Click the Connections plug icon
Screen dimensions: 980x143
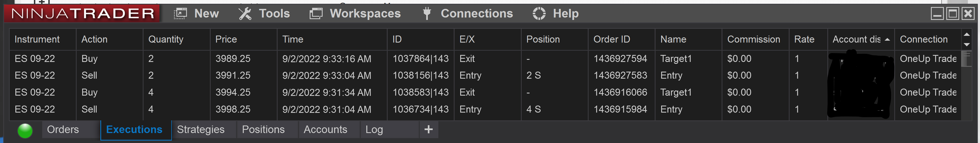(x=427, y=13)
